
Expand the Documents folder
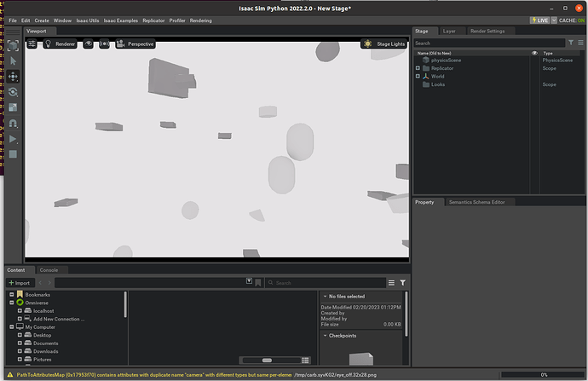[x=20, y=343]
